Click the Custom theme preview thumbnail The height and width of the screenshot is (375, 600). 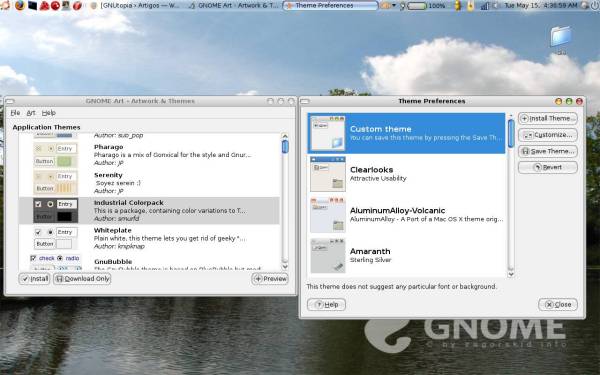point(328,133)
